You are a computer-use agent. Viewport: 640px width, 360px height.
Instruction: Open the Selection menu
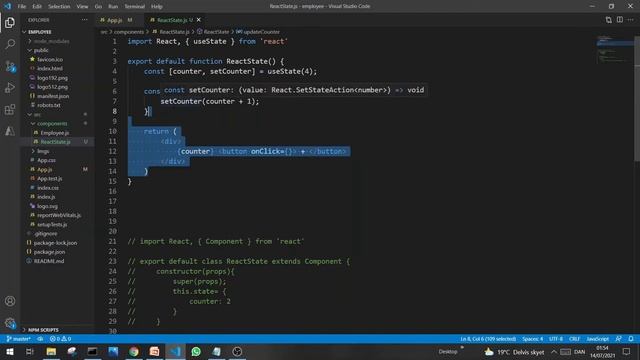(x=59, y=7)
